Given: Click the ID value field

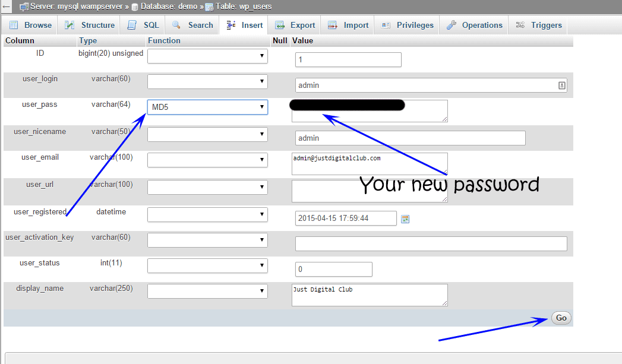Looking at the screenshot, I should 348,59.
